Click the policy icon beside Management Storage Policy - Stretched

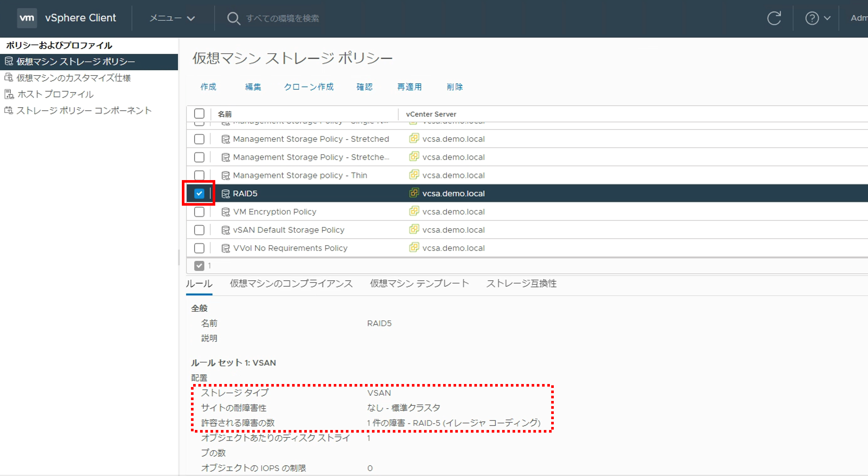(x=226, y=139)
